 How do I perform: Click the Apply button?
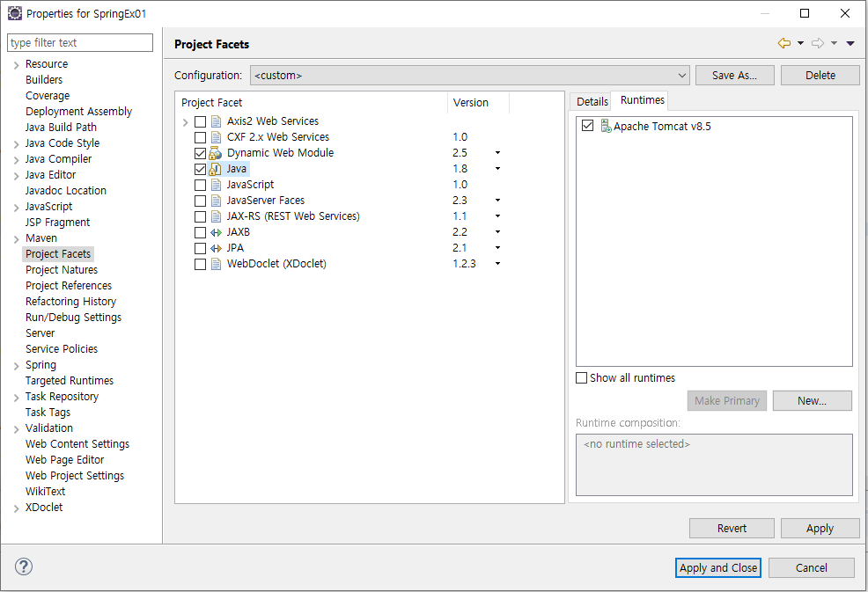820,529
